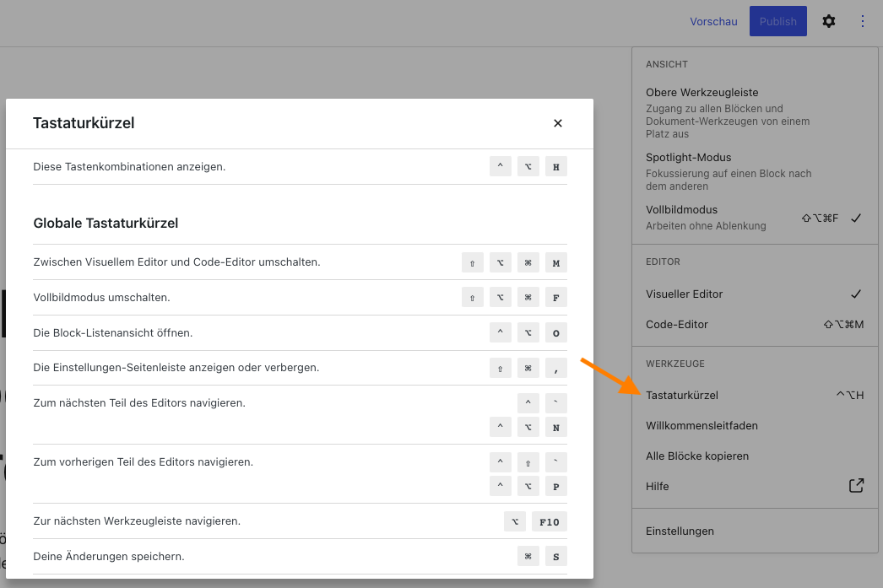This screenshot has height=588, width=883.
Task: Click the EDITOR section label
Action: (663, 262)
